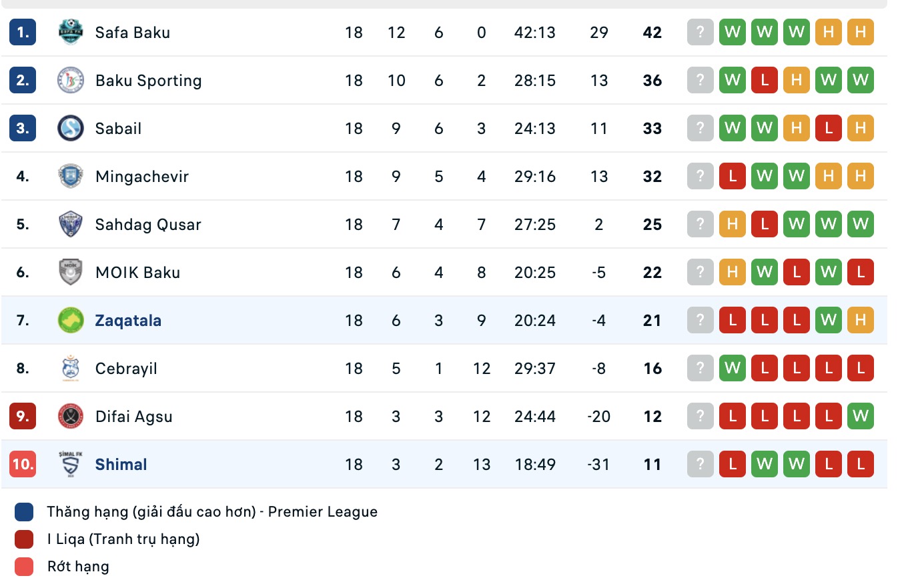Viewport: 902px width, 588px height.
Task: Click the Sabail club logo
Action: (x=71, y=129)
